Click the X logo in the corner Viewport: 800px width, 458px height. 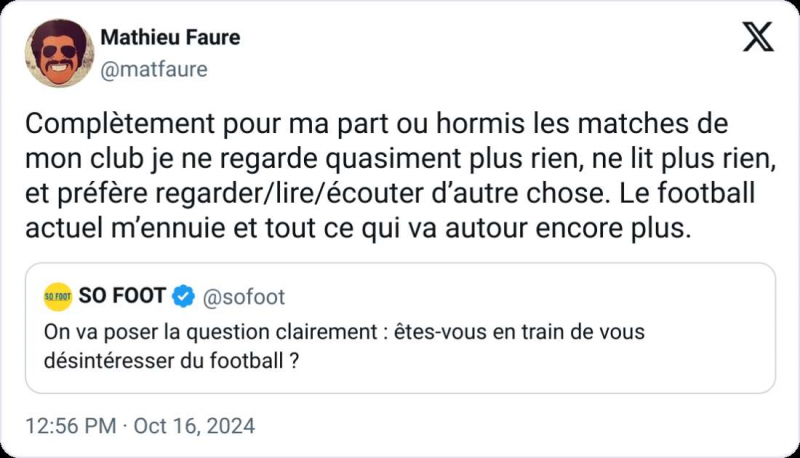[759, 37]
